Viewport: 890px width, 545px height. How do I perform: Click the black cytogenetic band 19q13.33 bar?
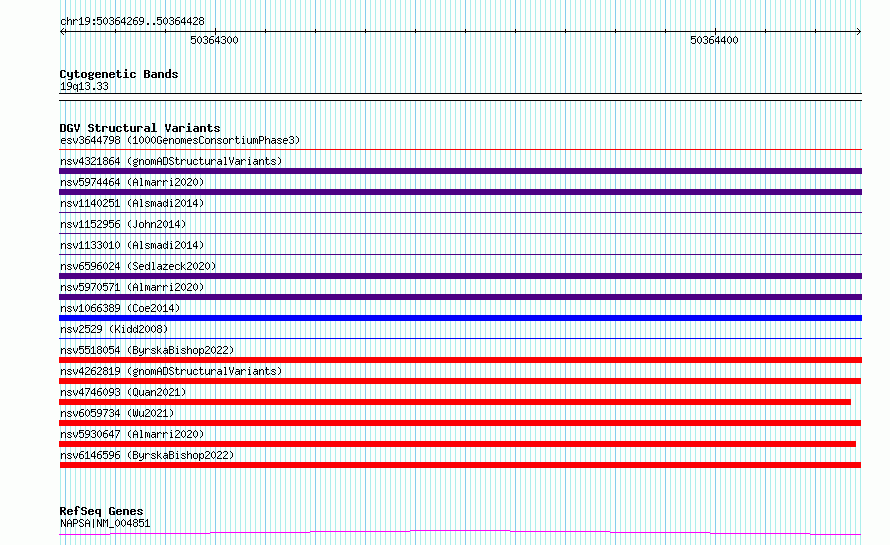(460, 97)
